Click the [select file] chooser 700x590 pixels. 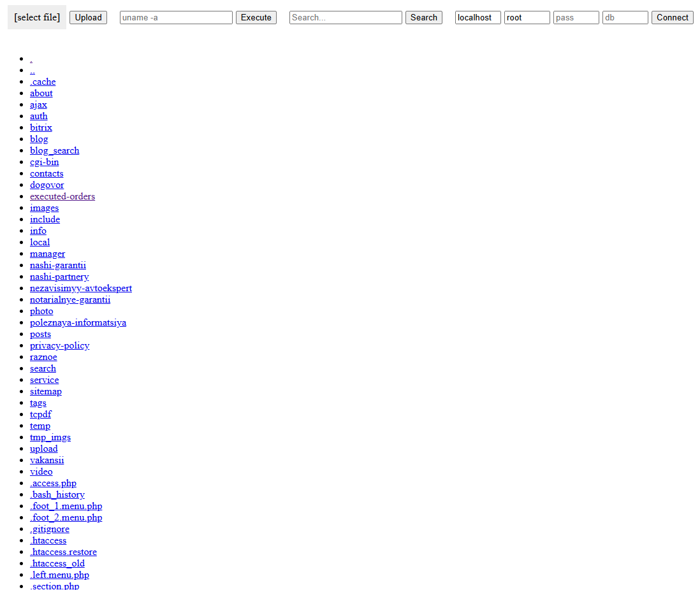click(x=37, y=17)
